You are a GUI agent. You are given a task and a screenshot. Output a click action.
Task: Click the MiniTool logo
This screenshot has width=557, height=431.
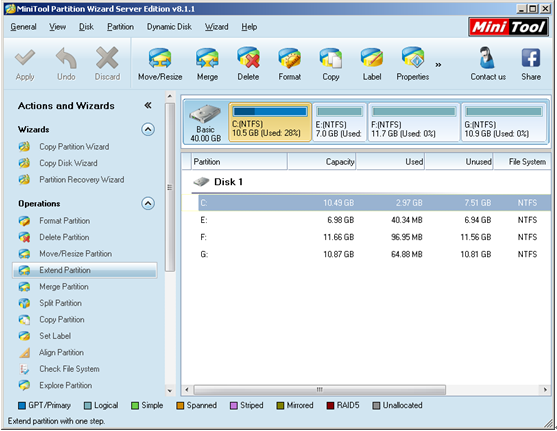click(508, 27)
